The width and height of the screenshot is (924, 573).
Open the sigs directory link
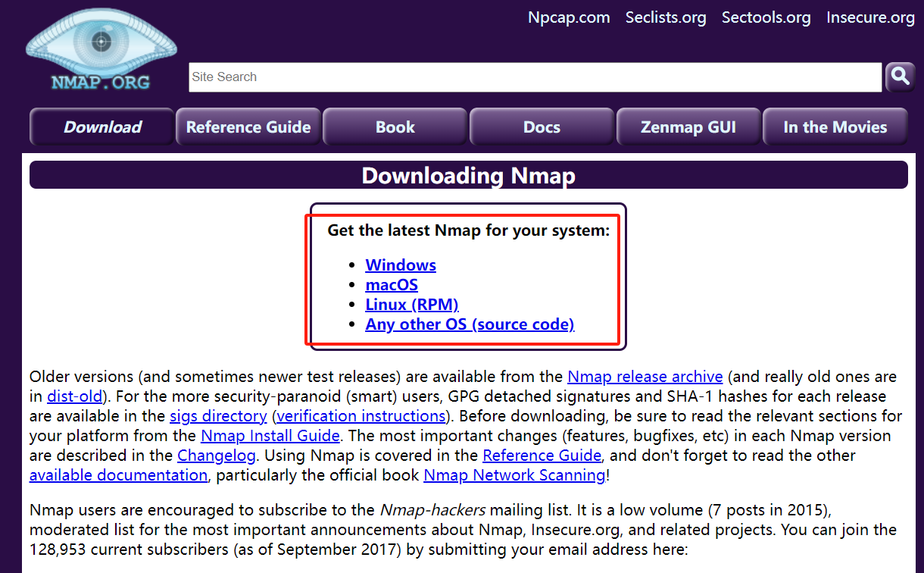[218, 416]
